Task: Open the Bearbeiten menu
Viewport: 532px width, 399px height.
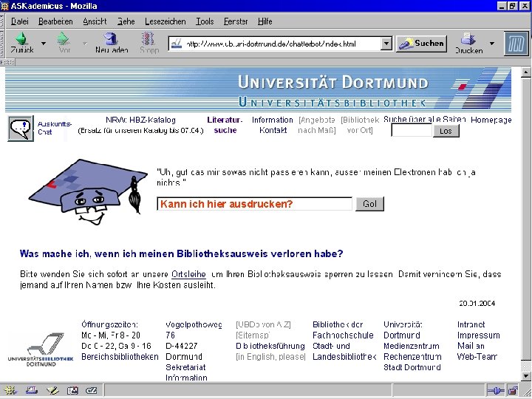Action: [x=55, y=21]
